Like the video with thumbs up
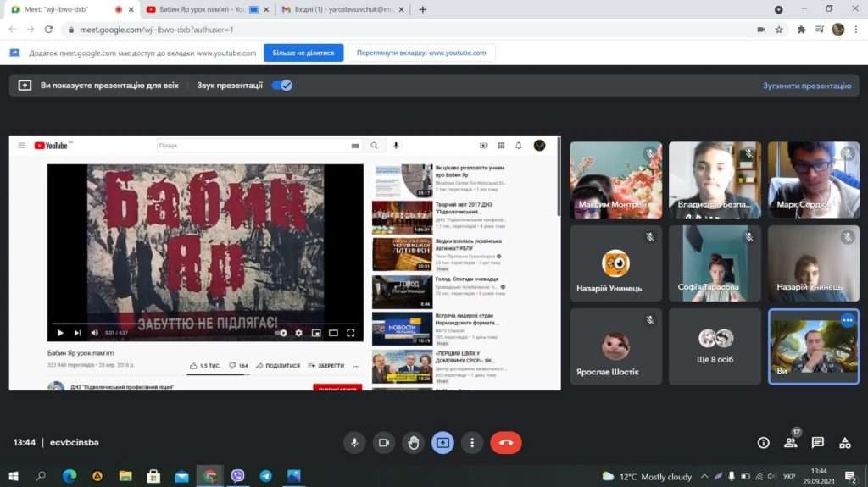Image resolution: width=868 pixels, height=487 pixels. tap(205, 366)
